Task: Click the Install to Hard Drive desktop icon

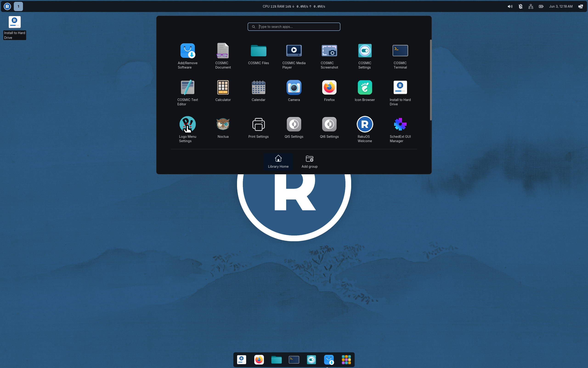Action: pyautogui.click(x=14, y=28)
